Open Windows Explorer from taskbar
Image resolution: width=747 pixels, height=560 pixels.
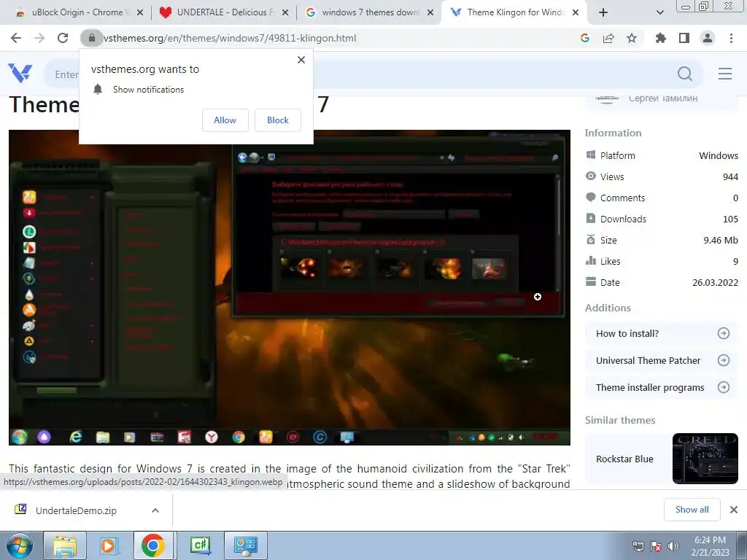[x=65, y=545]
